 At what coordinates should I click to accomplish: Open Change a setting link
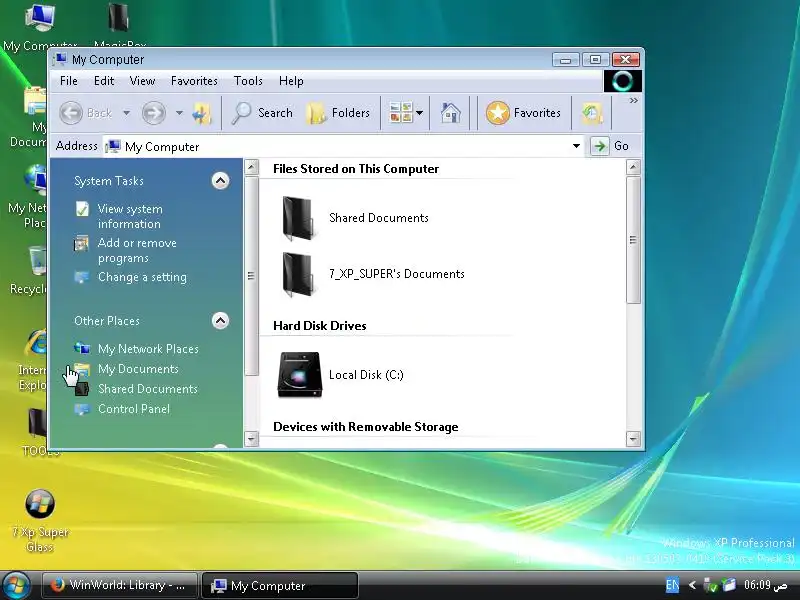142,277
